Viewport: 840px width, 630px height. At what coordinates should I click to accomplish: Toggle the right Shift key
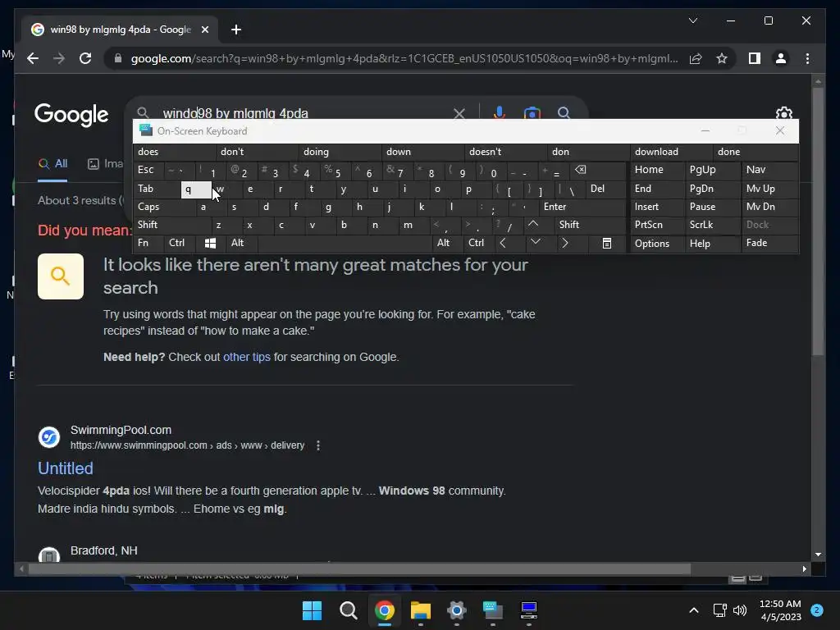click(x=589, y=225)
